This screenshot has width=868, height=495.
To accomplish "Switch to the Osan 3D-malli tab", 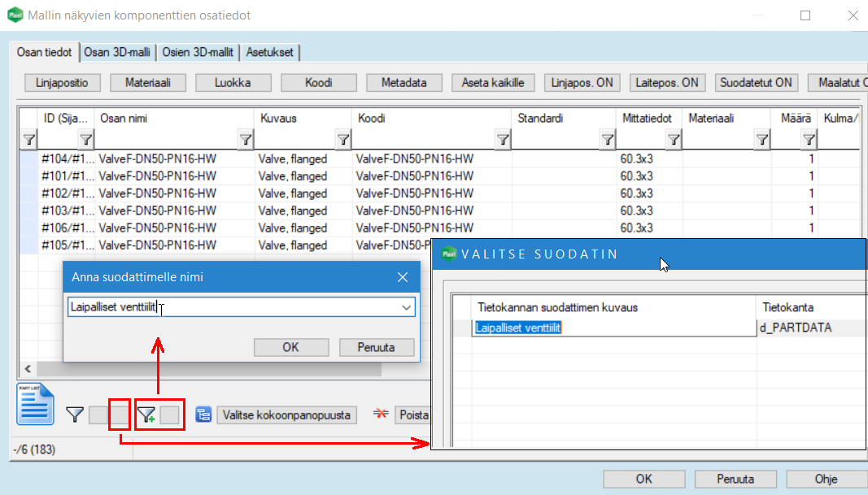I will (117, 53).
